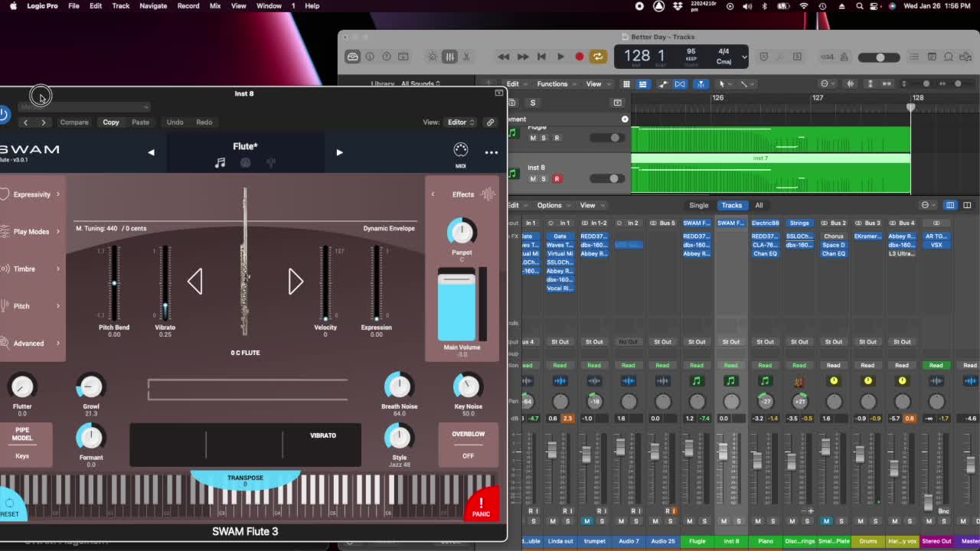Toggle the Mixer button in control bar
Screen dimensions: 980x551
[x=449, y=57]
